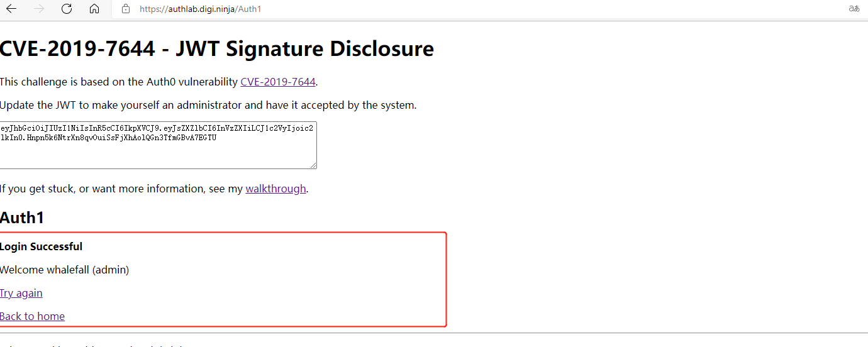The image size is (868, 347).
Task: Open the translate icon in the address bar
Action: click(854, 9)
